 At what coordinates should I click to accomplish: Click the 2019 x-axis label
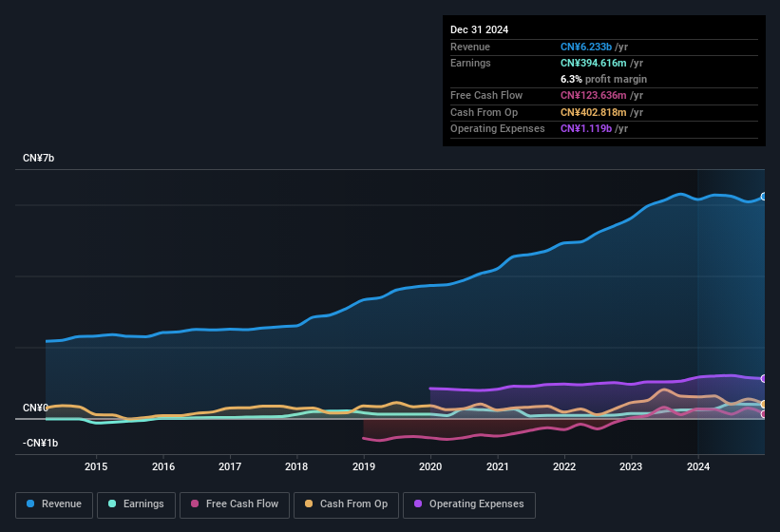click(x=364, y=466)
